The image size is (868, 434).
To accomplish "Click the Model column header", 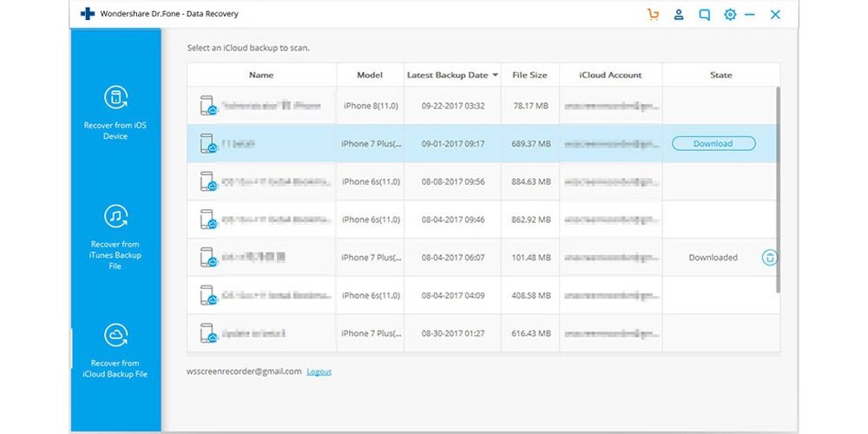I will pyautogui.click(x=370, y=75).
